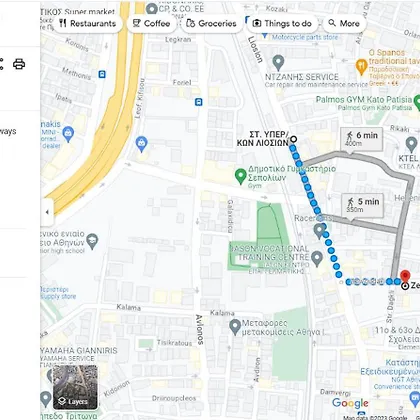
Task: Click the Μεταφορές μετακομίσεις Αθήνα pin
Action: tap(235, 327)
